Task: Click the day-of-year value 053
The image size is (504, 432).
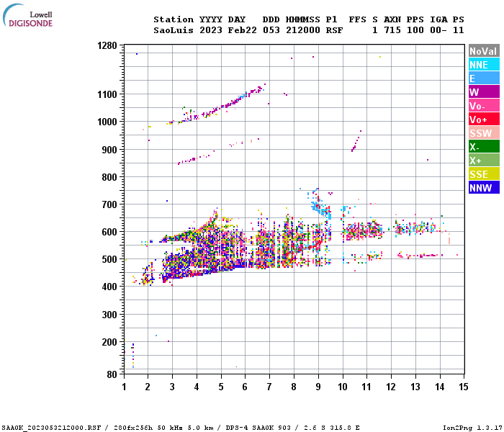Action: pos(271,30)
